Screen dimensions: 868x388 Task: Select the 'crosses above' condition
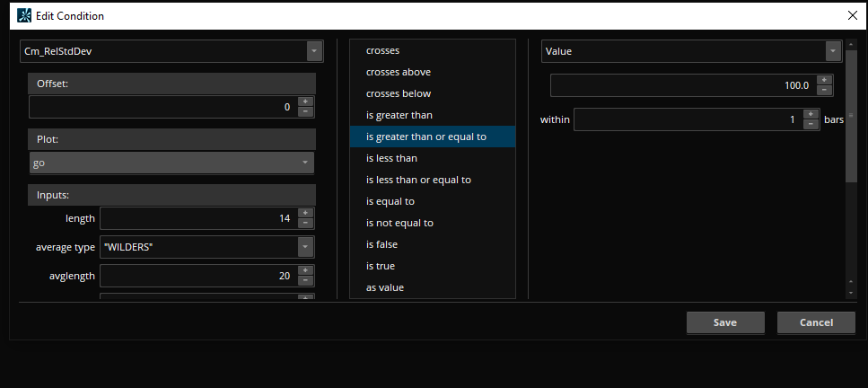[x=398, y=72]
